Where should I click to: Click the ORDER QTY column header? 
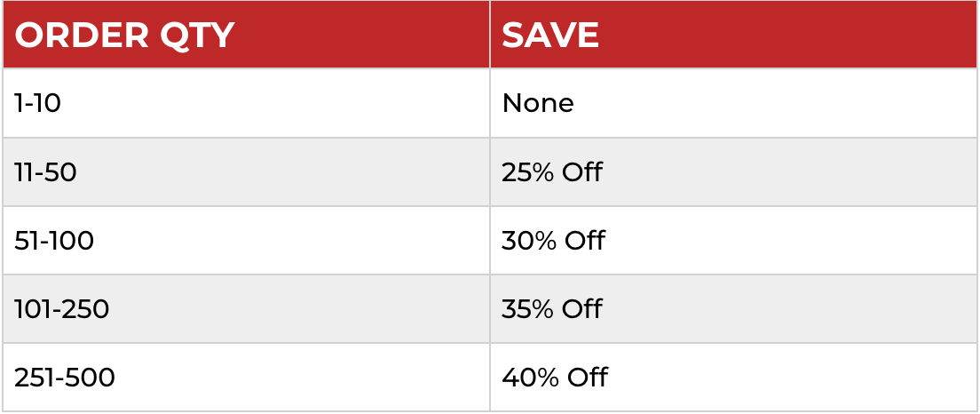point(124,36)
